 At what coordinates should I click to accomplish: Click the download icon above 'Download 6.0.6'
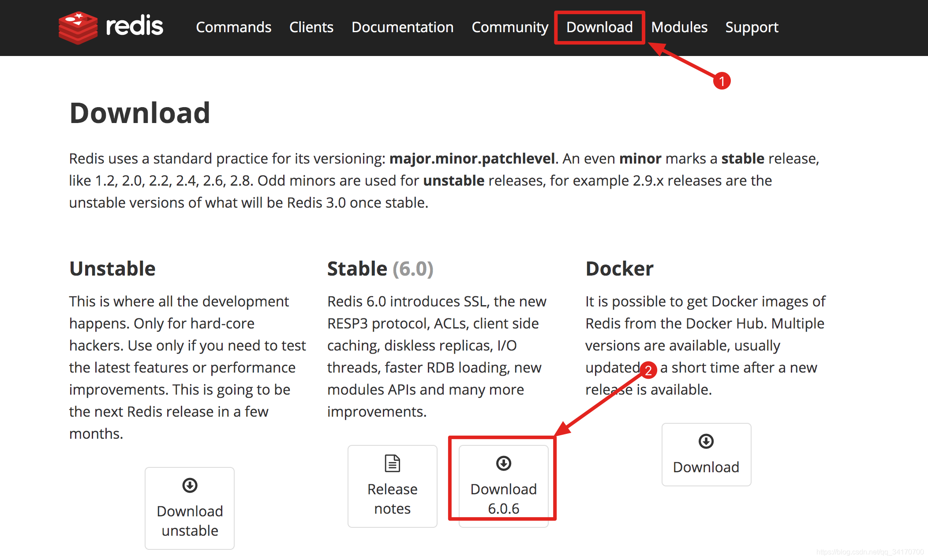pos(504,463)
